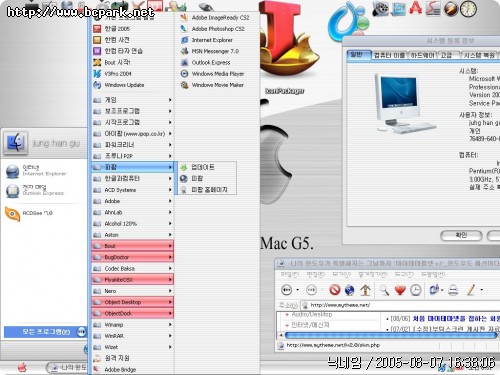Switch to the 하드웨어 tab
Image resolution: width=500 pixels, height=375 pixels.
click(422, 55)
